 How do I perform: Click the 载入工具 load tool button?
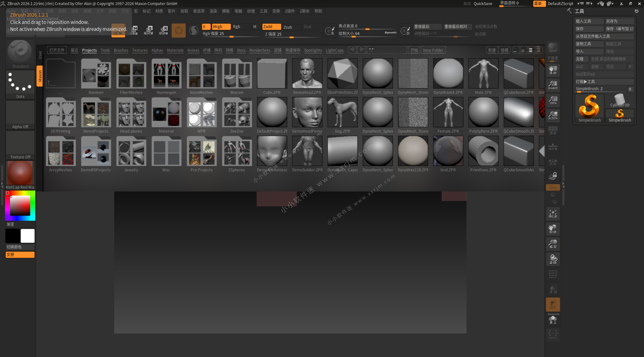[589, 21]
